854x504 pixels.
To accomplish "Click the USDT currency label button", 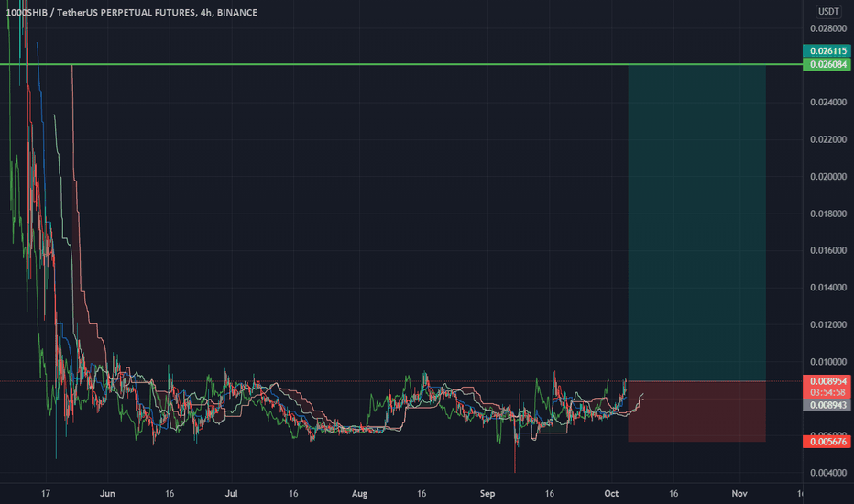I will (x=827, y=11).
